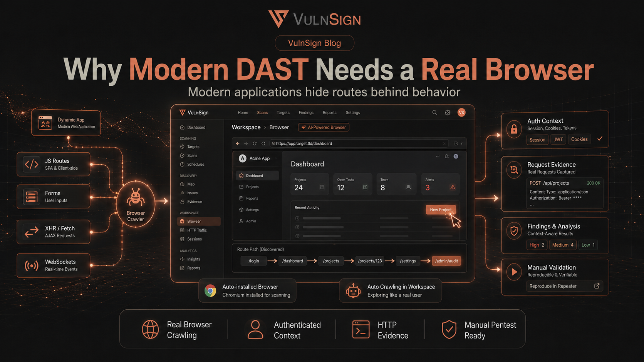644x362 pixels.
Task: Open Findings in top navigation
Action: pyautogui.click(x=306, y=113)
